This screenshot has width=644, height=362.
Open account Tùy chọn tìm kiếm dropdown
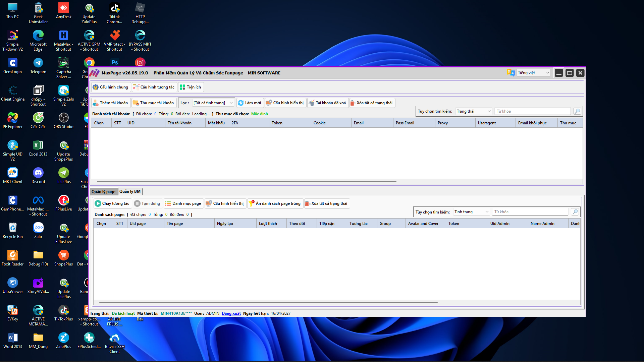(x=474, y=111)
